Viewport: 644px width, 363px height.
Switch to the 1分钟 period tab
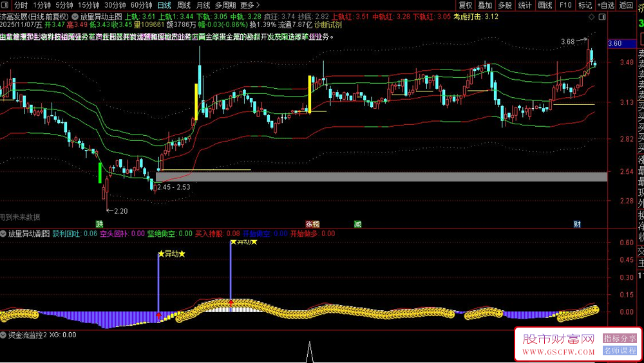coord(41,5)
